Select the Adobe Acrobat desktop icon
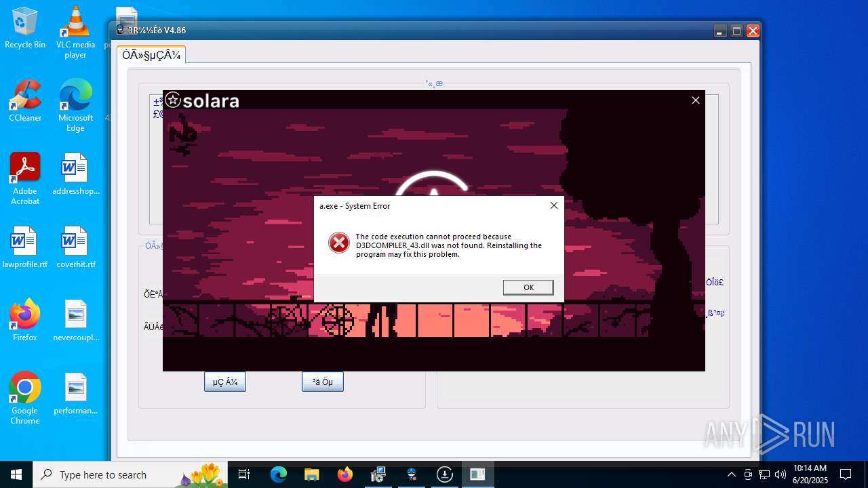This screenshot has width=868, height=488. point(25,179)
